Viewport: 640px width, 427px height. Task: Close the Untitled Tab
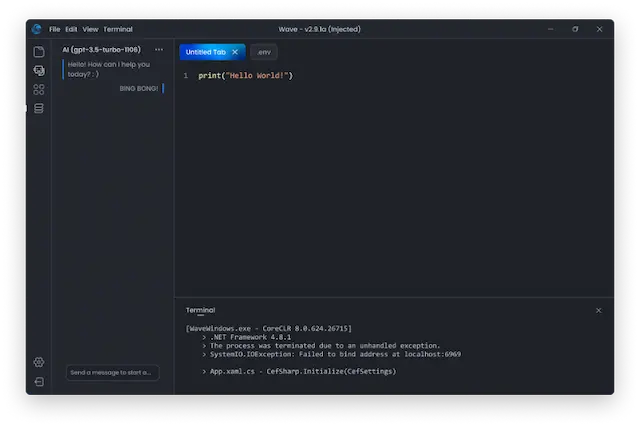pos(235,52)
